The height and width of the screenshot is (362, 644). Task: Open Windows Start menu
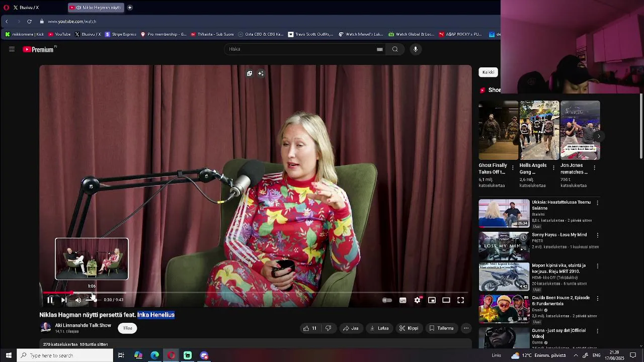click(9, 355)
